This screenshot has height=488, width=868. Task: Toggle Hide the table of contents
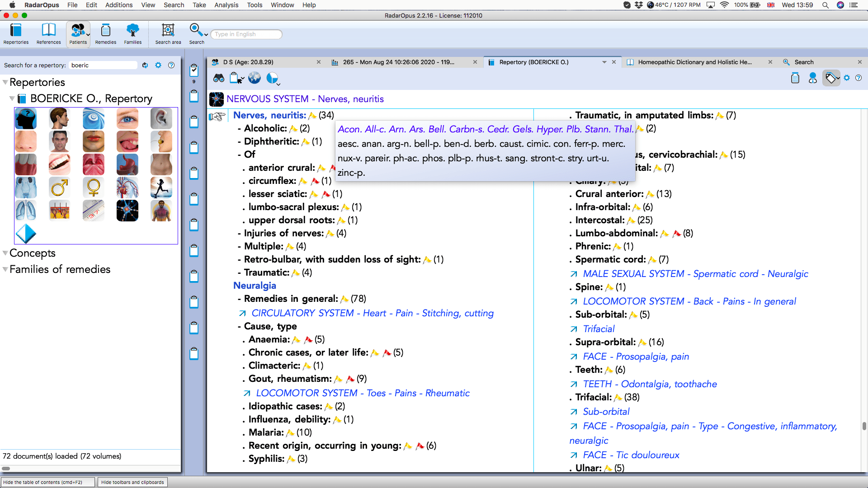48,482
